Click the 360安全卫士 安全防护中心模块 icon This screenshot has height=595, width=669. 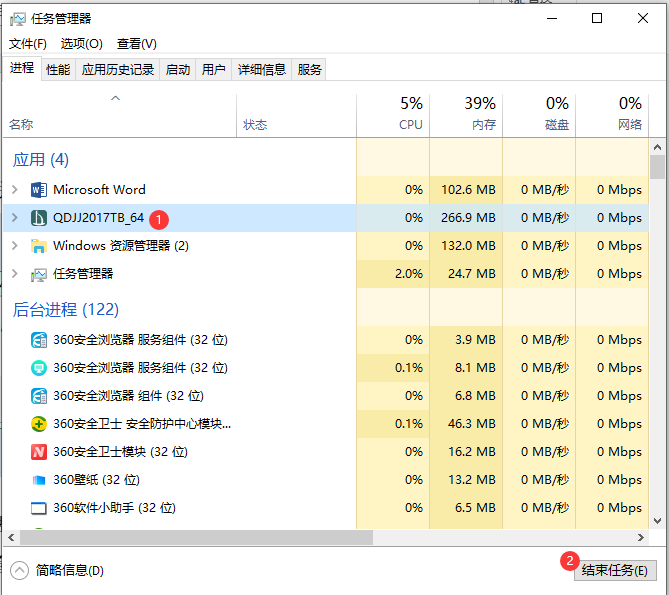39,424
